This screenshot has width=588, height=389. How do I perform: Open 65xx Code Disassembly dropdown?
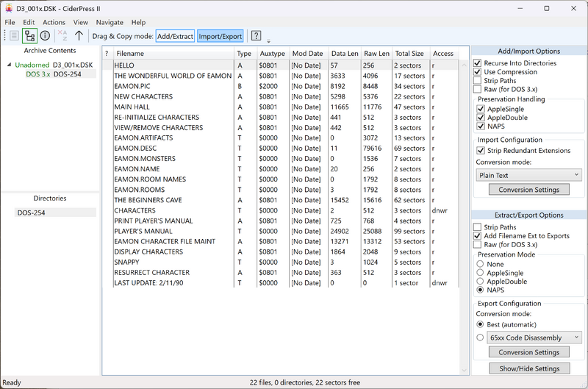[x=534, y=338]
